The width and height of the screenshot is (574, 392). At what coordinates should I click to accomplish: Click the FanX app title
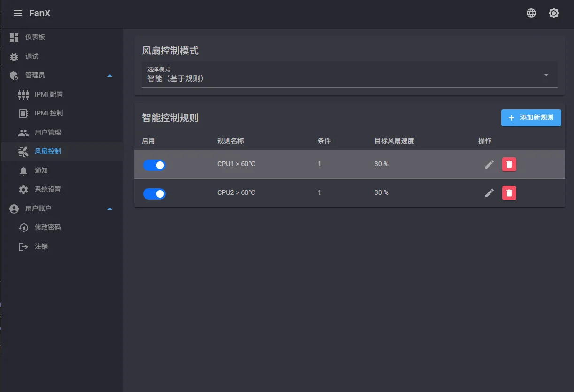click(40, 13)
